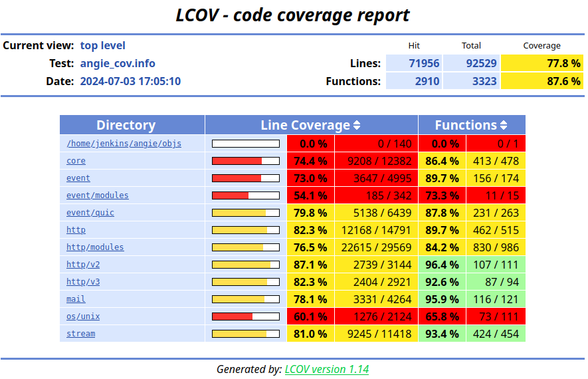Open the /home/jenkins/angie/objs directory link
This screenshot has height=379, width=588.
point(124,144)
